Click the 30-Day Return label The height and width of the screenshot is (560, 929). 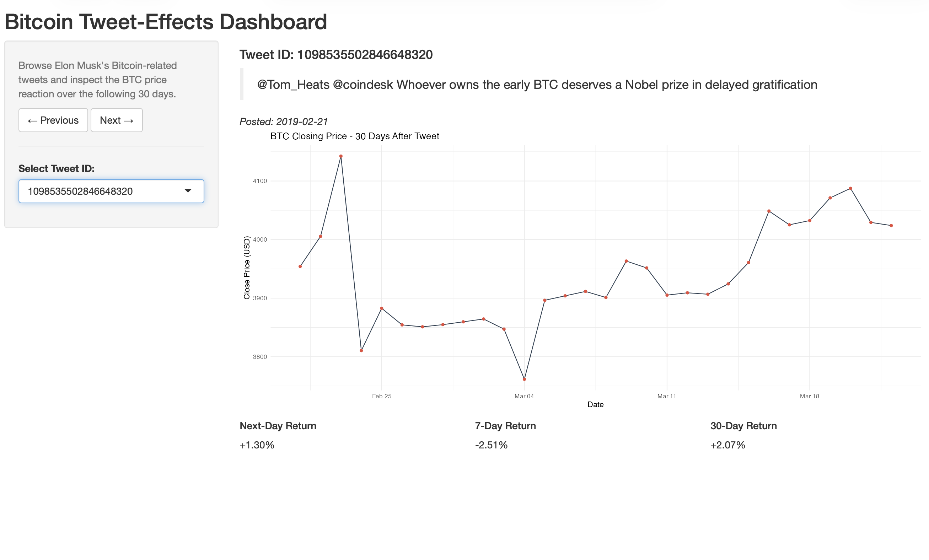pyautogui.click(x=743, y=426)
